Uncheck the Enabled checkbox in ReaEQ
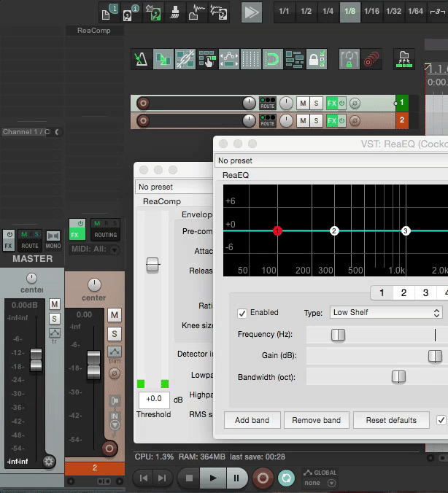 coord(242,313)
